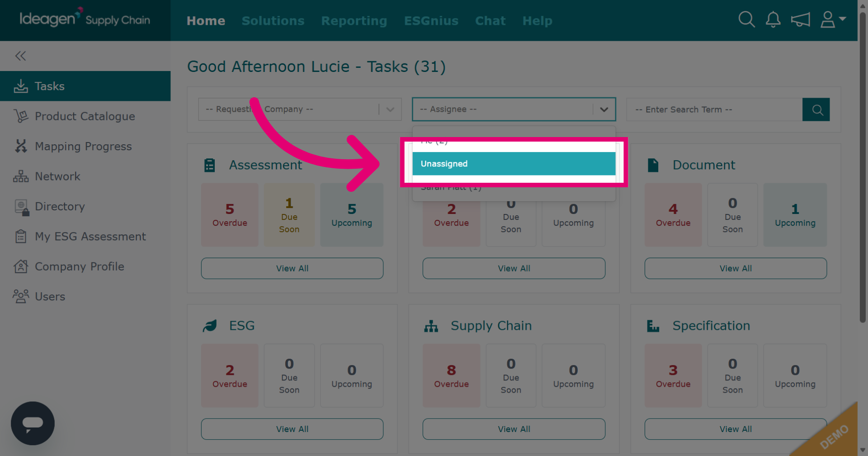Open Product Catalogue in the sidebar
This screenshot has height=456, width=868.
(x=85, y=116)
